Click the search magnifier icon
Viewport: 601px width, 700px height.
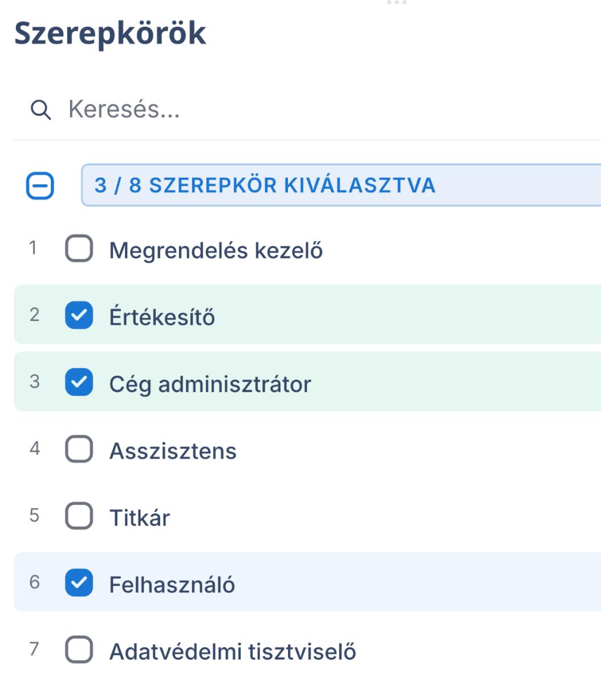pos(40,110)
